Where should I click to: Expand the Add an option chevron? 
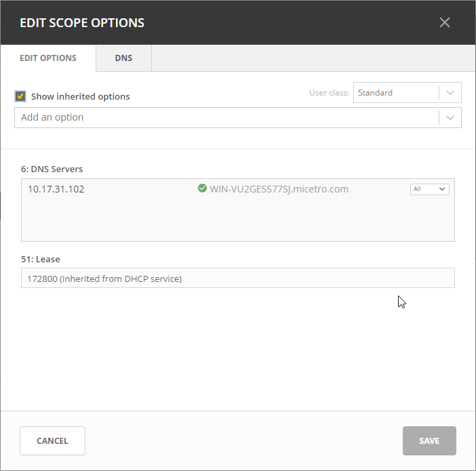[x=450, y=117]
